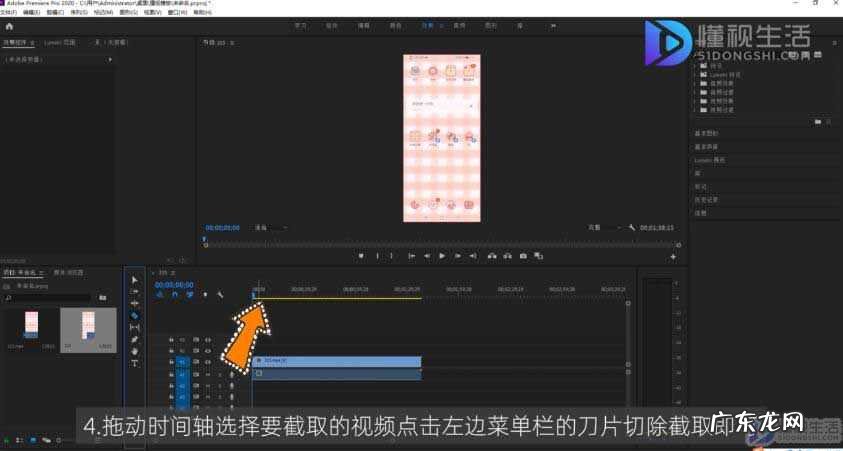Viewport: 843px width, 451px height.
Task: Click the program monitor scrub bar playhead
Action: click(205, 241)
